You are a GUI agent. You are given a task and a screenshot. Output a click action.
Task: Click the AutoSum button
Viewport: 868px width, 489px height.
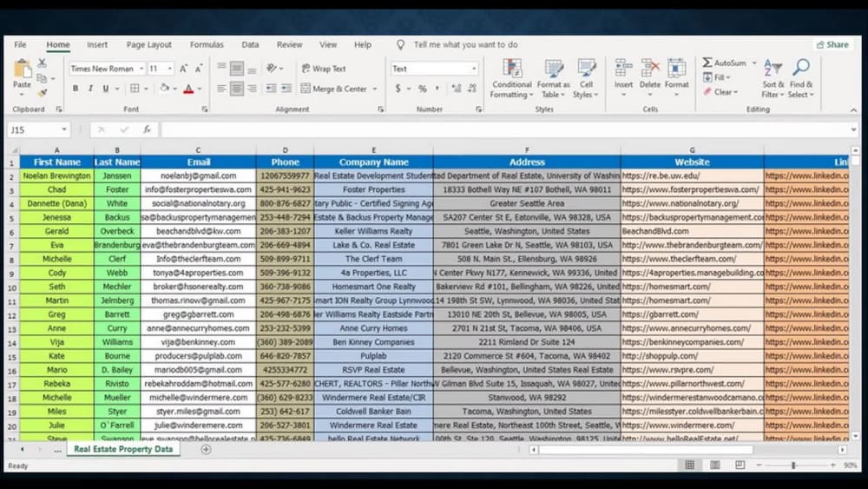point(725,63)
